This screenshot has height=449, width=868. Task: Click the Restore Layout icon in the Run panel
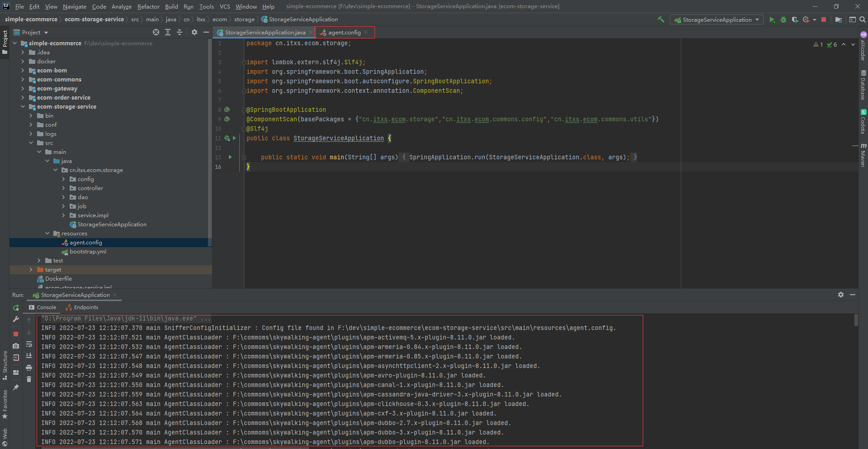click(16, 373)
